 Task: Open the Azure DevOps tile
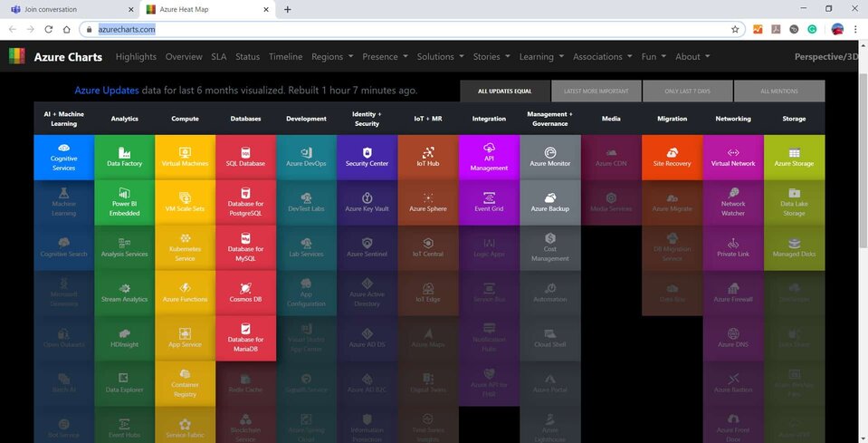tap(306, 158)
